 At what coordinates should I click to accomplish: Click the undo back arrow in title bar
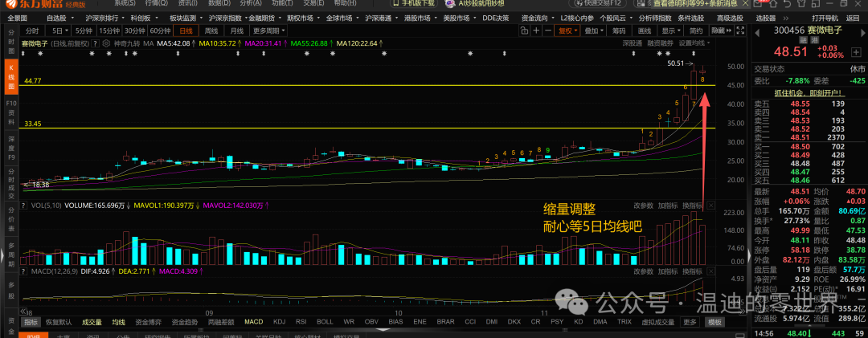pos(788,3)
